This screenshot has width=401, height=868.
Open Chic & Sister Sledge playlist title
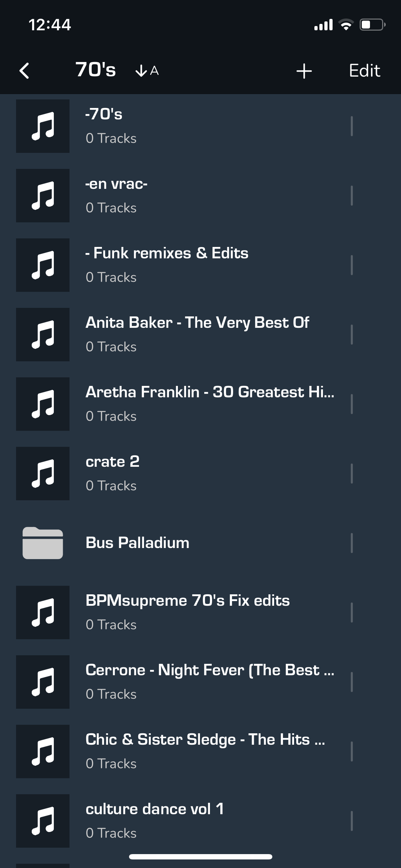[205, 740]
